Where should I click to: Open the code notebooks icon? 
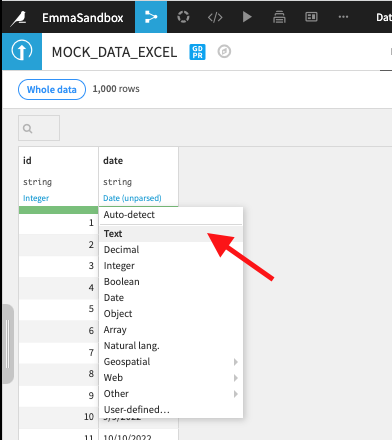[x=215, y=17]
